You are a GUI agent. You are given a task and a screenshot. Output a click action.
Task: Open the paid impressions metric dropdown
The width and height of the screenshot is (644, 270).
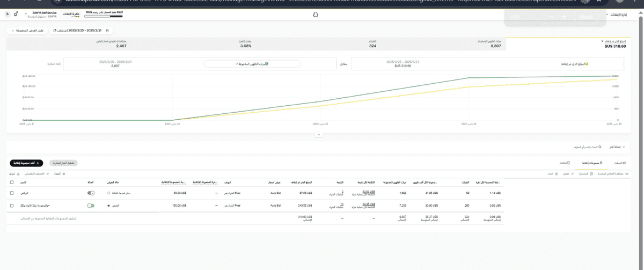252,64
